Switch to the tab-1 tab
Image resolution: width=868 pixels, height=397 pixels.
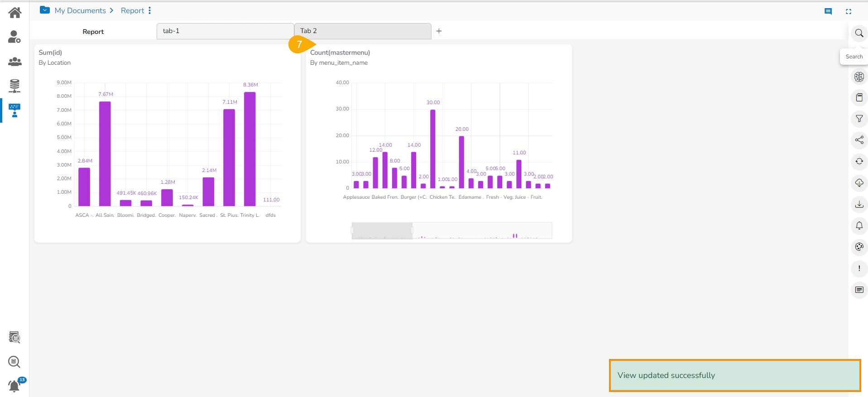(x=225, y=31)
